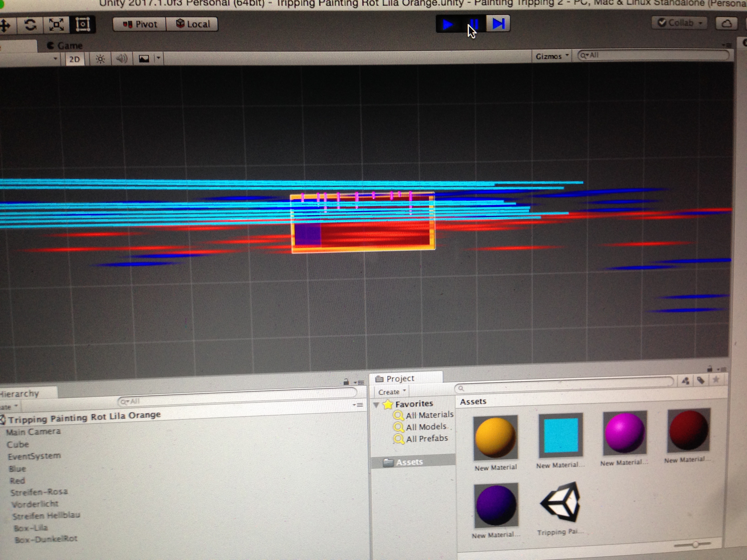Open the Gizmos dropdown
The image size is (747, 560).
552,56
